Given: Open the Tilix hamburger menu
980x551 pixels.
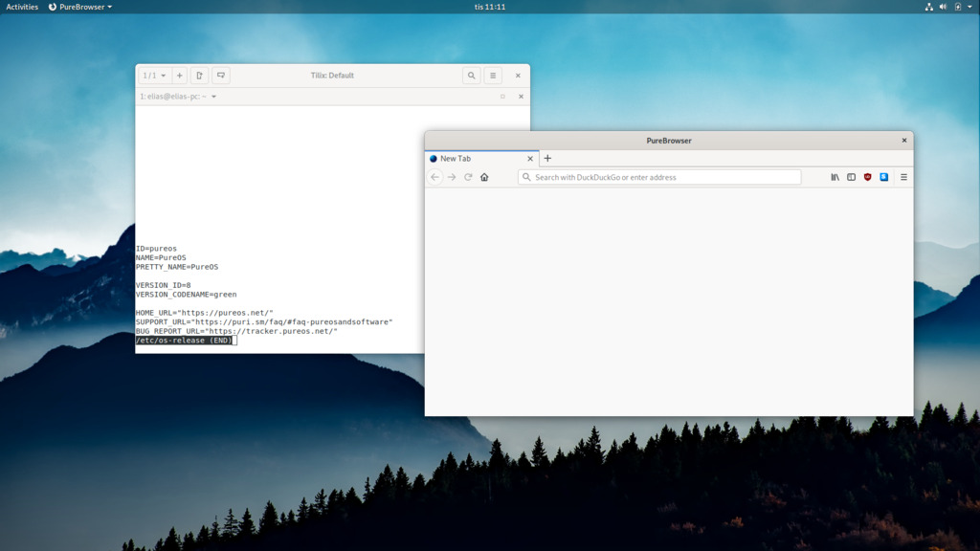Looking at the screenshot, I should (493, 75).
